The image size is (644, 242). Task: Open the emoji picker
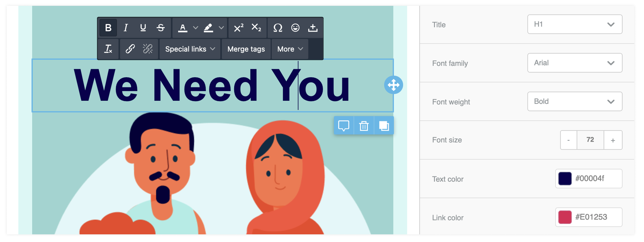295,28
